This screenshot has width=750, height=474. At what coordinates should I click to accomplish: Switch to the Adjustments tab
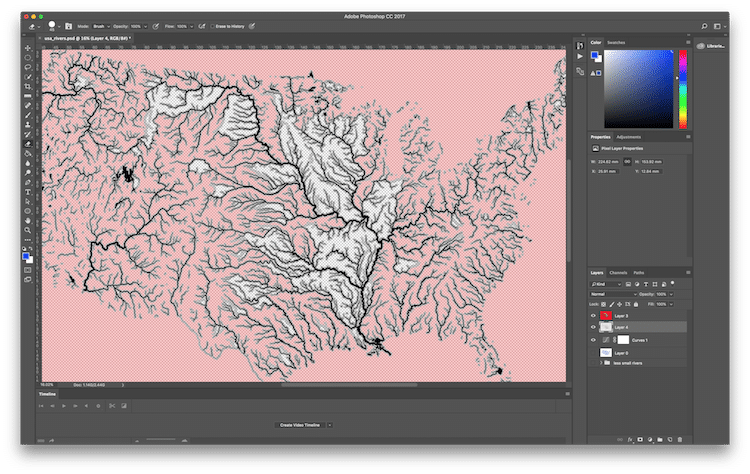629,137
